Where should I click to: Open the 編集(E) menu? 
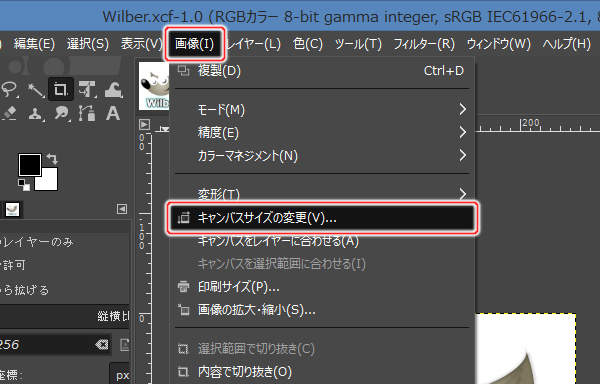tap(34, 44)
